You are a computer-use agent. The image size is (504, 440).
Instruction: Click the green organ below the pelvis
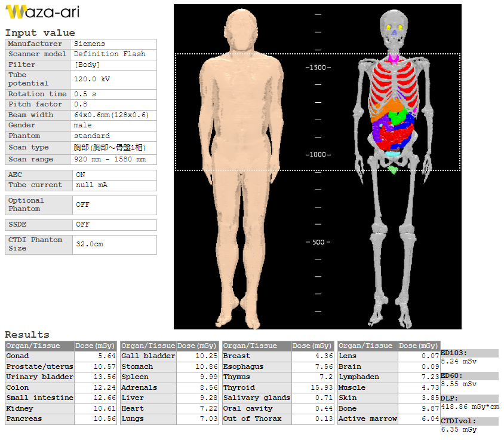392,170
